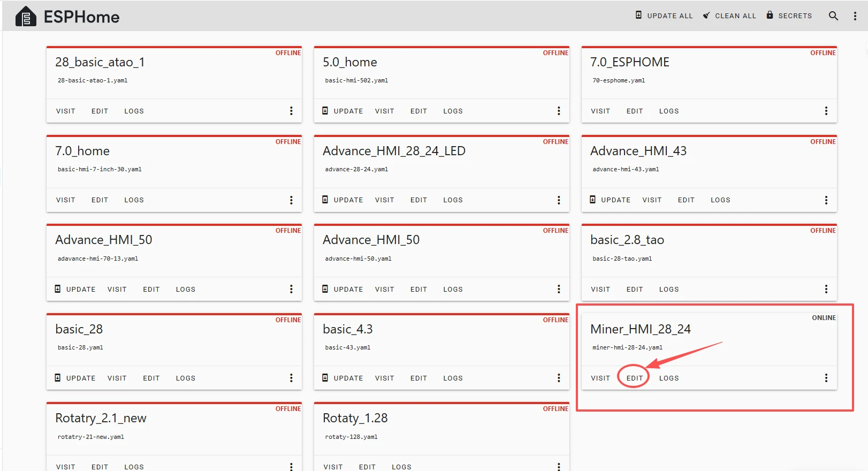Click Update icon on 5.0_home card

click(x=325, y=111)
